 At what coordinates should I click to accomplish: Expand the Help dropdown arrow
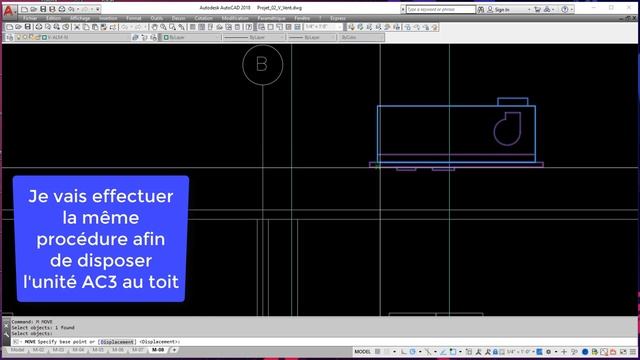point(571,9)
